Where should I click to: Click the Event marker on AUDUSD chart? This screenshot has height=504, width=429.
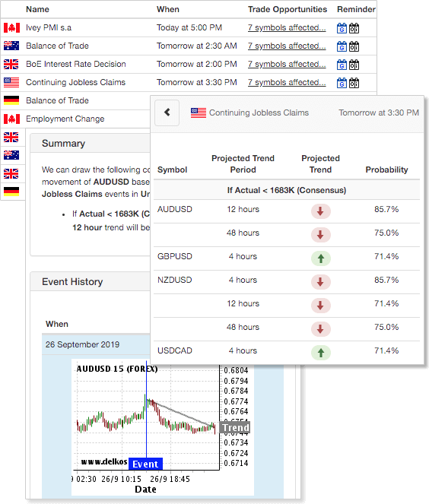pos(145,464)
